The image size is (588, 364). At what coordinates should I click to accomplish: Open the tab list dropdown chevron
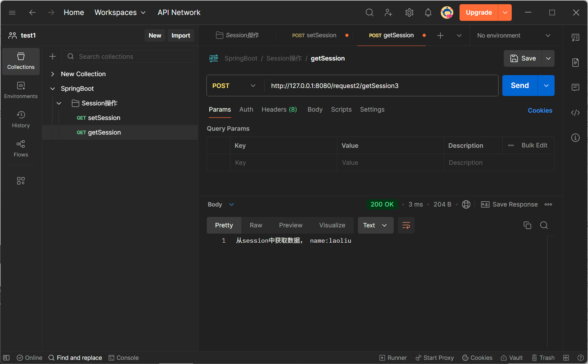(x=459, y=35)
